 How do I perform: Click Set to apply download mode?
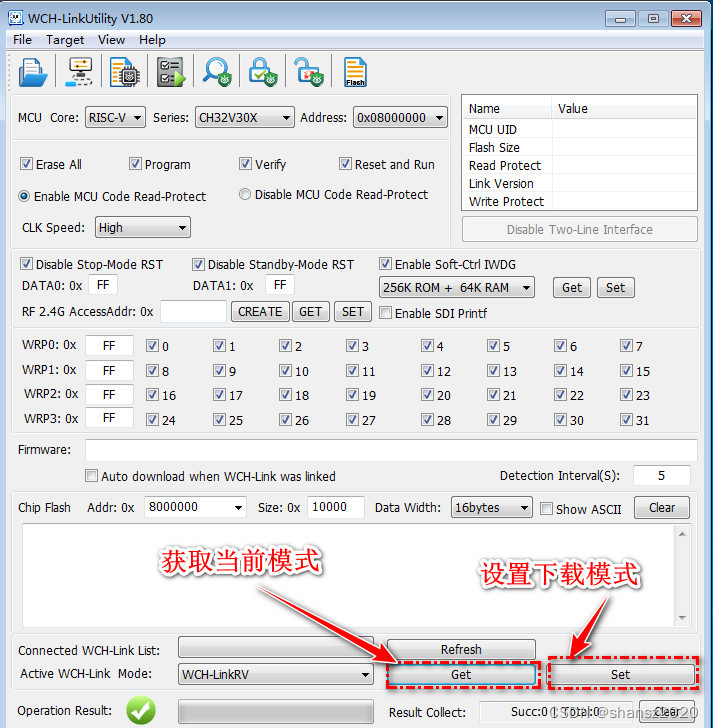[621, 674]
